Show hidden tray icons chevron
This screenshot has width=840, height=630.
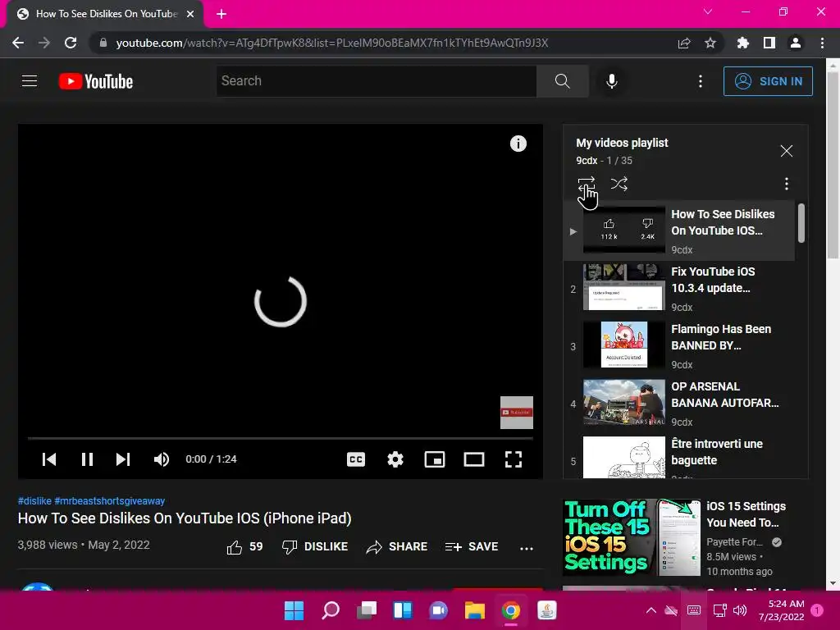click(x=651, y=610)
